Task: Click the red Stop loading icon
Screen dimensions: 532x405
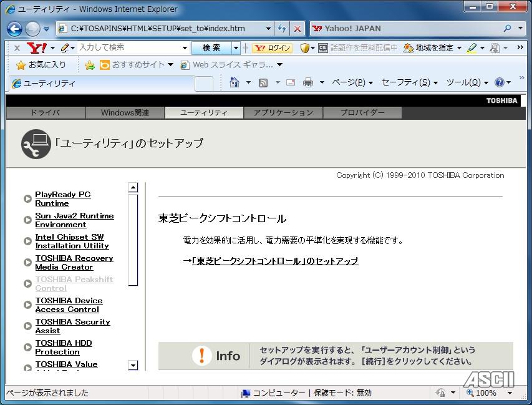Action: tap(297, 29)
